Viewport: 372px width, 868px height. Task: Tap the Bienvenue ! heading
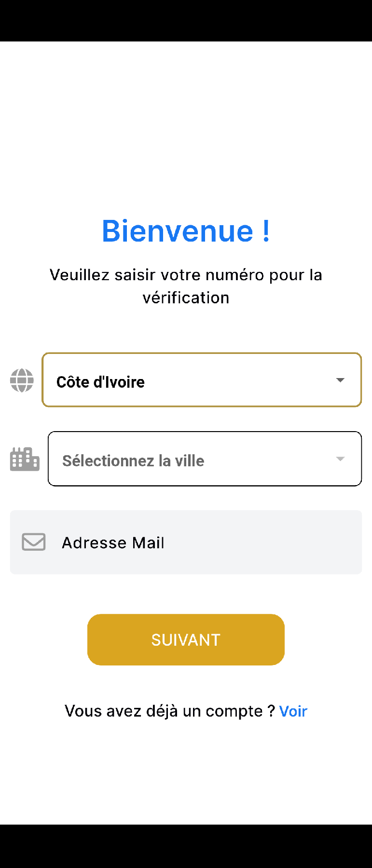tap(178, 231)
